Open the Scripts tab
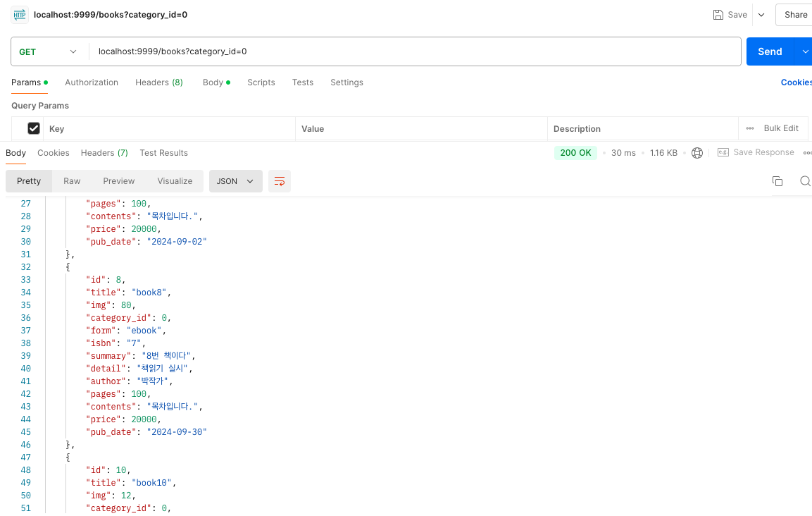This screenshot has height=516, width=812. click(261, 82)
